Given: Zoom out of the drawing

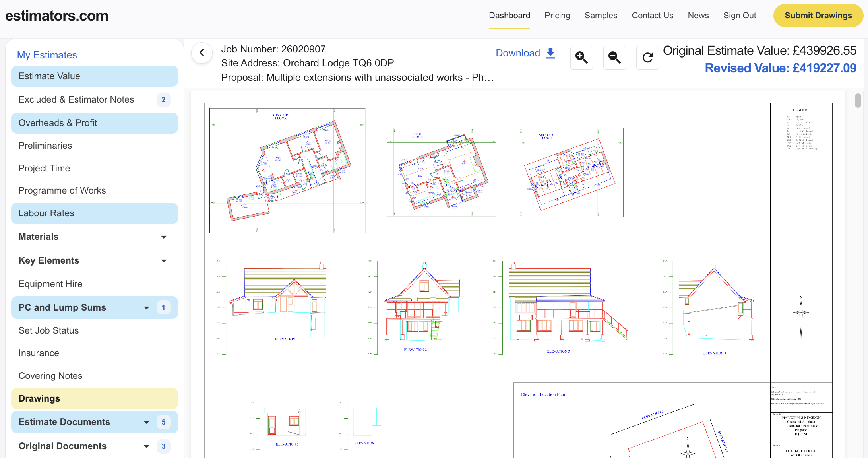Looking at the screenshot, I should pyautogui.click(x=614, y=58).
